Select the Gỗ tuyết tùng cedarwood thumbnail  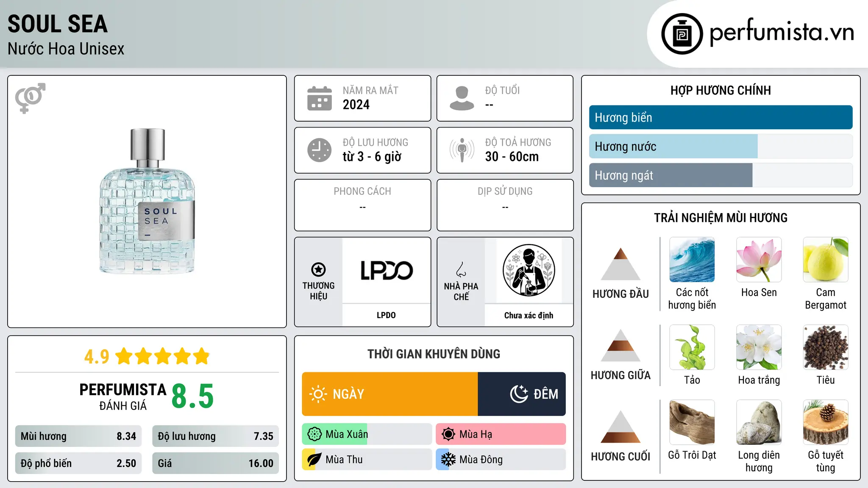(x=826, y=422)
